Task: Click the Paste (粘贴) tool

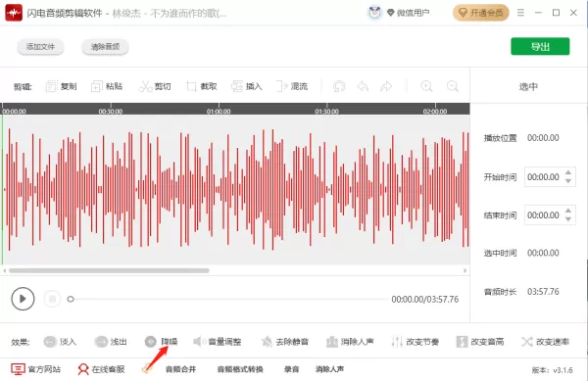Action: (x=107, y=86)
